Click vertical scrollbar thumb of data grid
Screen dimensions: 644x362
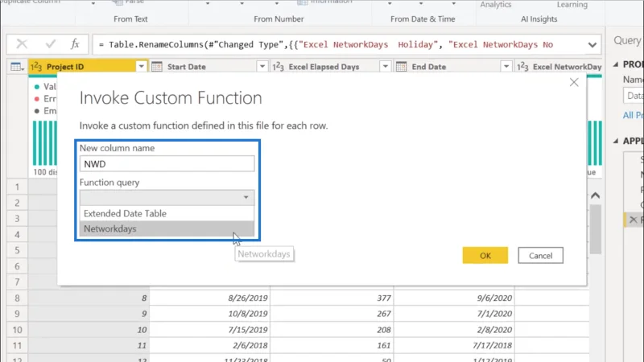(x=595, y=229)
